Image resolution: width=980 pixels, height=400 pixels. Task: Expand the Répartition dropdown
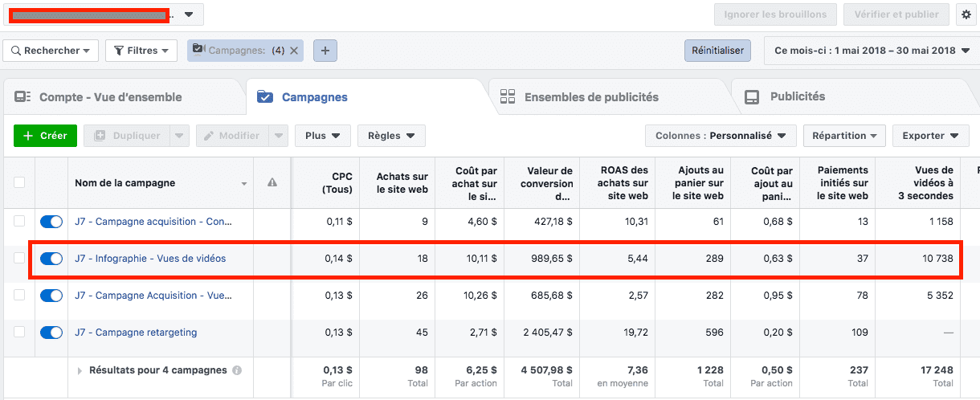click(844, 136)
